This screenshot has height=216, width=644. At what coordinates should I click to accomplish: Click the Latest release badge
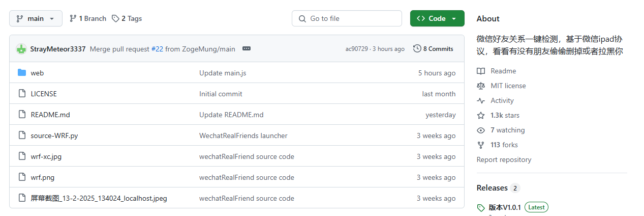536,207
